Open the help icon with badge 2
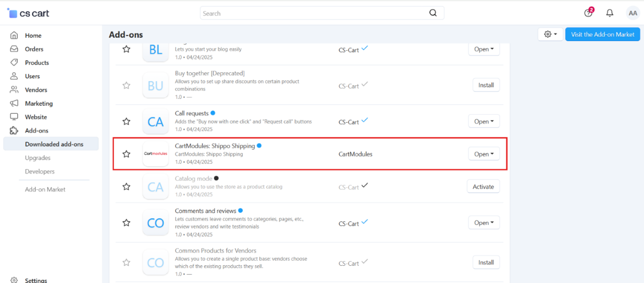 click(x=588, y=13)
